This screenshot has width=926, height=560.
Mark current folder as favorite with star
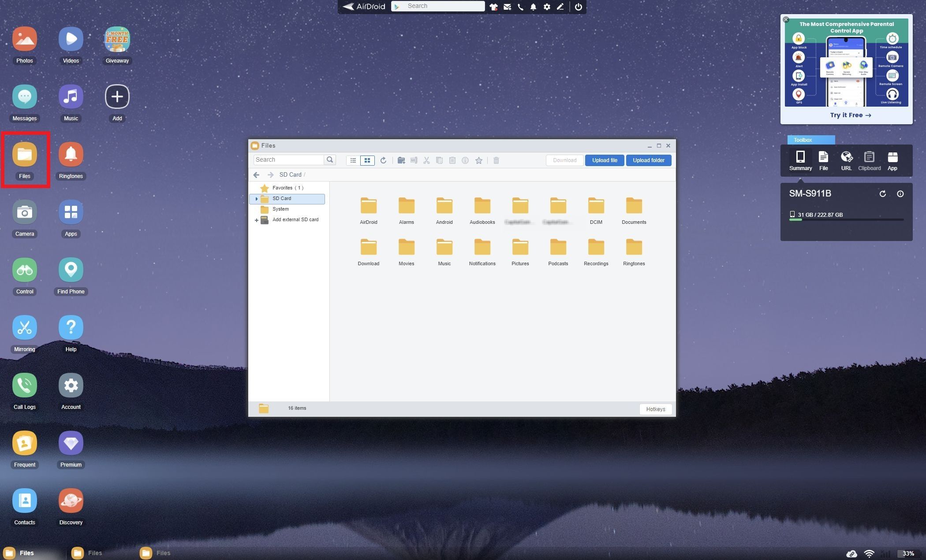(x=479, y=160)
